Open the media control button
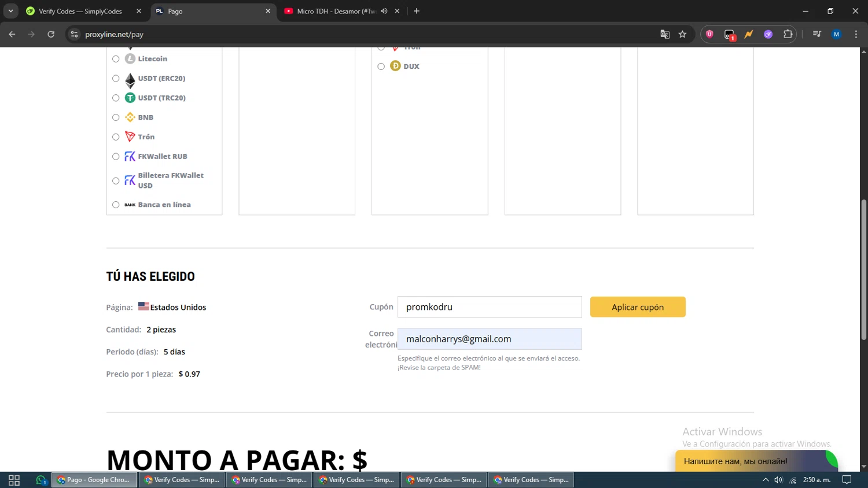The image size is (868, 488). pos(817,34)
